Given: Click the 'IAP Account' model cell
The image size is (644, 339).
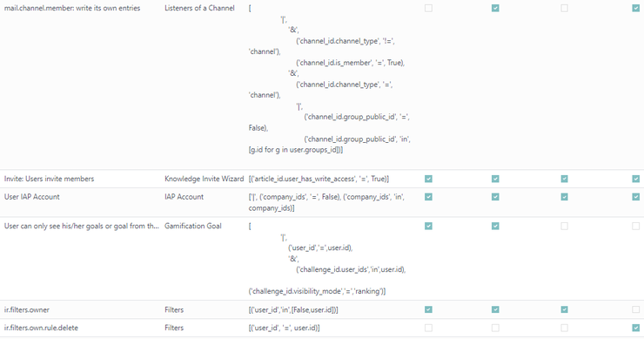Looking at the screenshot, I should coord(184,197).
